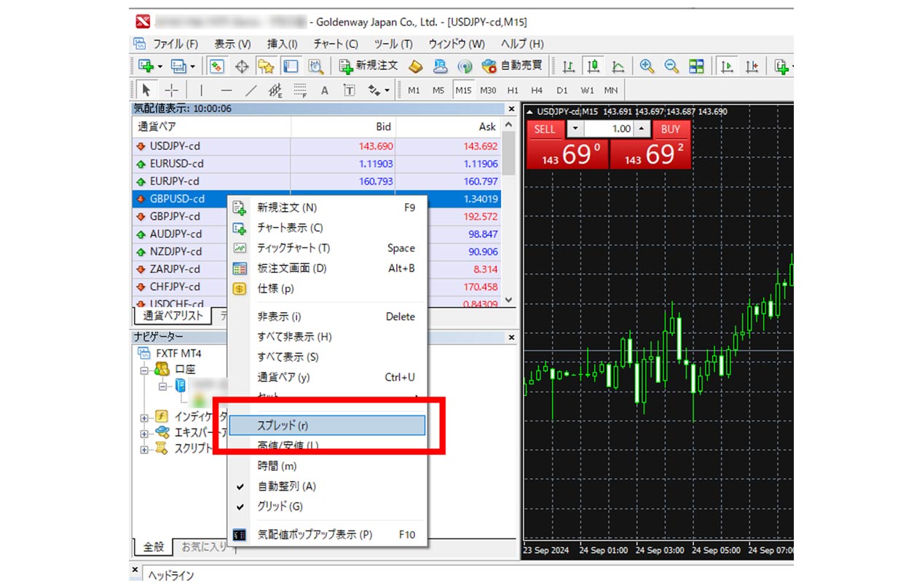Expand the エキスパート tree node
The width and height of the screenshot is (922, 588).
pos(144,434)
